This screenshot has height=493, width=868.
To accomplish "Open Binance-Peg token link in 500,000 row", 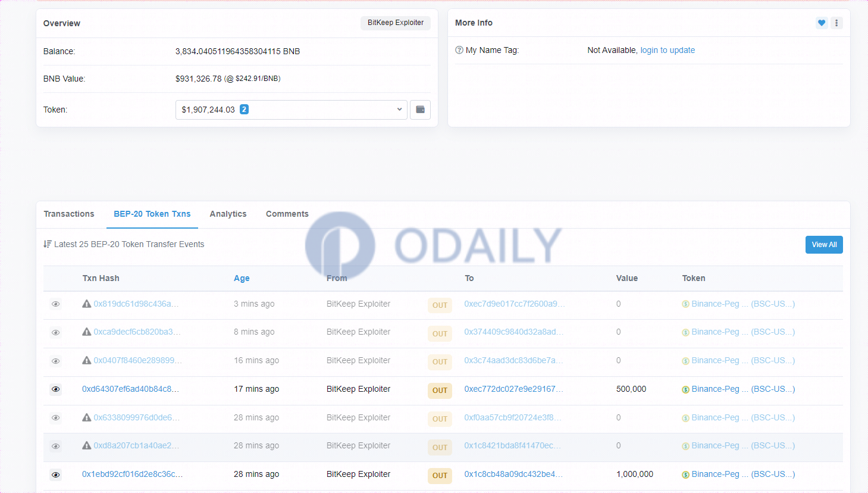I will [743, 389].
